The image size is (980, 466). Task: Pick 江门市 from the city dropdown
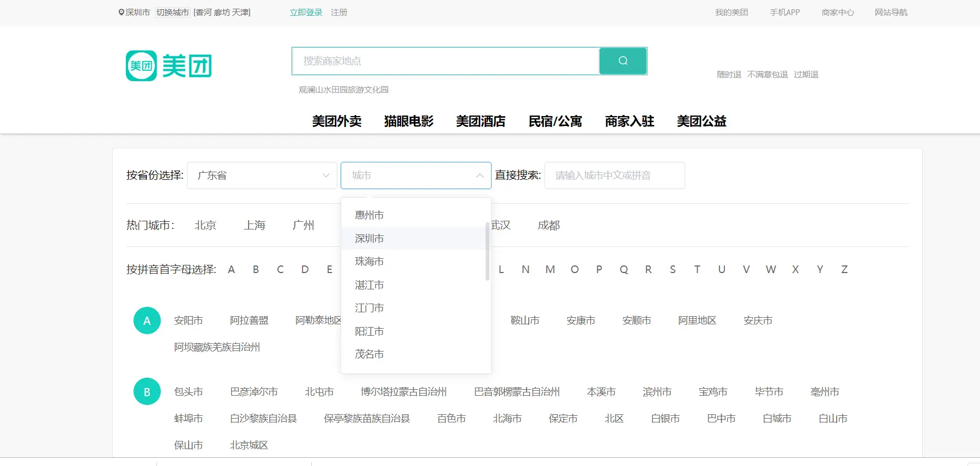pos(416,308)
